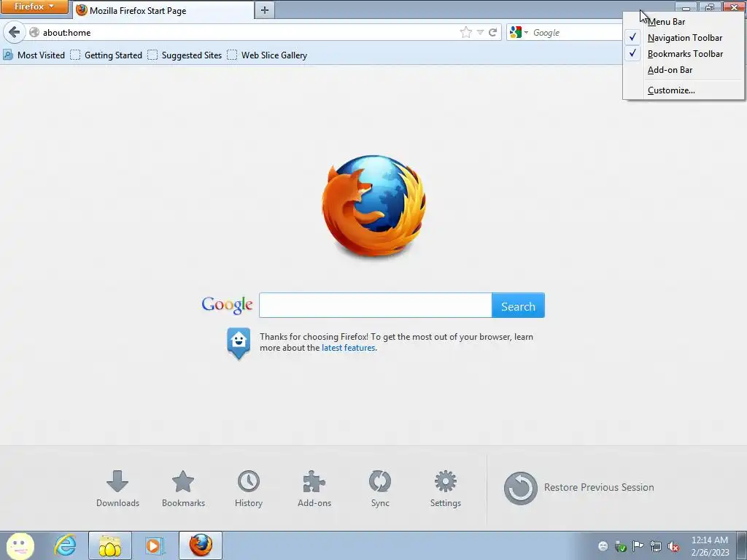The height and width of the screenshot is (560, 747).
Task: Open the Getting Started bookmark
Action: click(x=107, y=55)
